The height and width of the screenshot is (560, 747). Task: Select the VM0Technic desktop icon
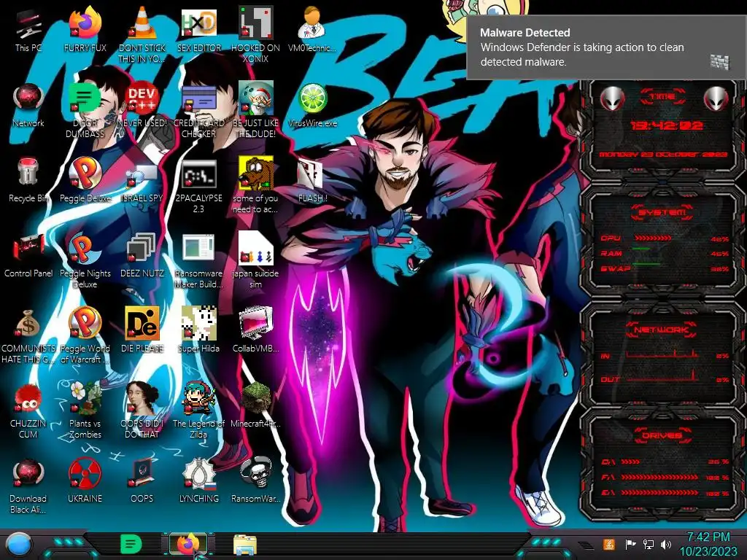coord(312,29)
